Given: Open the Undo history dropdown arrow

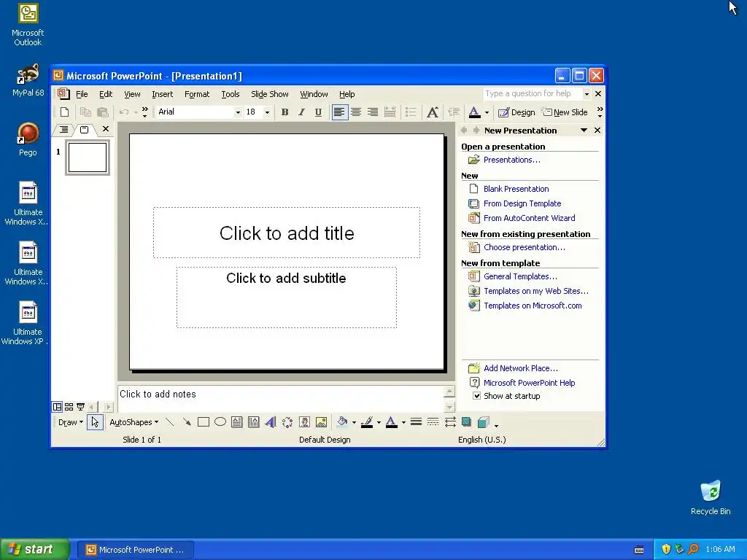Looking at the screenshot, I should [x=136, y=113].
